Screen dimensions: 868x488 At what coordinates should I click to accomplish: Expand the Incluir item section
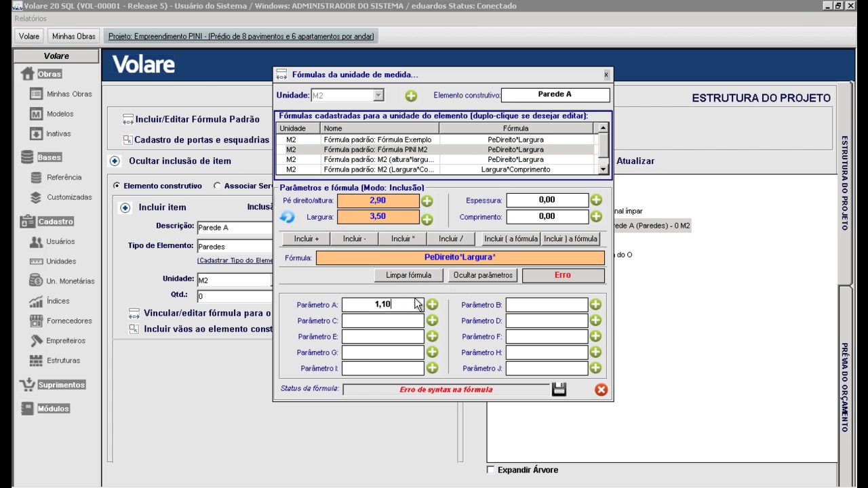tap(125, 208)
